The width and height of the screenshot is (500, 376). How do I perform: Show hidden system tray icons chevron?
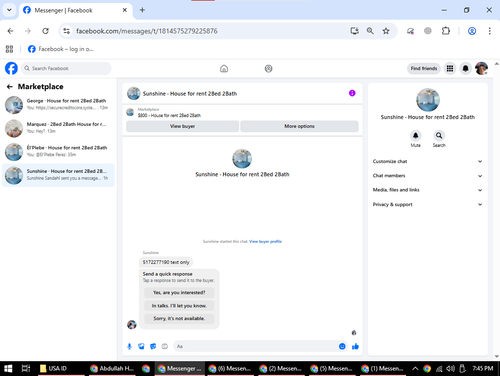coord(415,368)
